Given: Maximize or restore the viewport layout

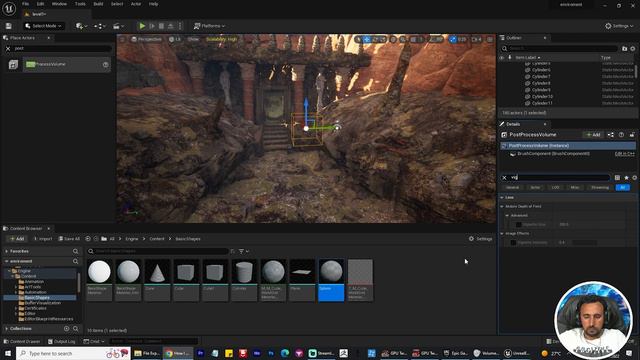Looking at the screenshot, I should coord(490,39).
